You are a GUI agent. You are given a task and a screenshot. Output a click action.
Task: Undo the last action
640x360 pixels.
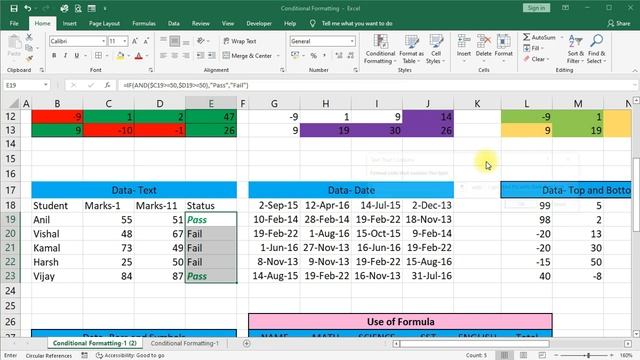(27, 8)
